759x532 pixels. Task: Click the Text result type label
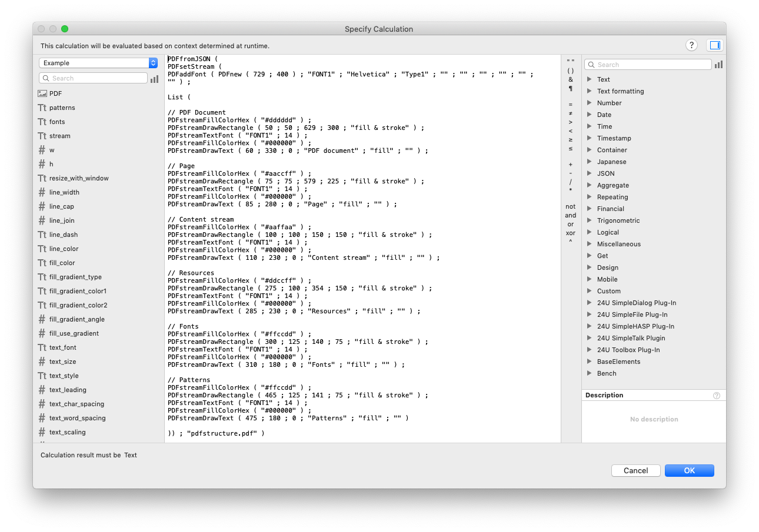click(x=131, y=455)
